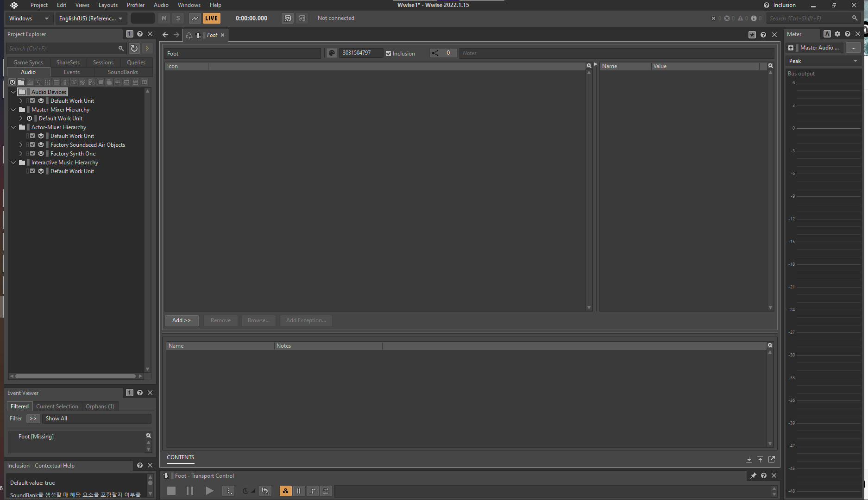Open the transport reset options icon

coord(265,491)
